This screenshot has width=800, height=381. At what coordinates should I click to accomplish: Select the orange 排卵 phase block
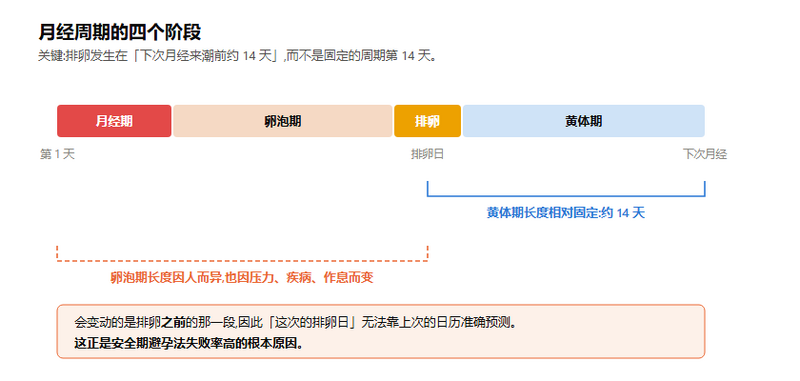tap(428, 121)
